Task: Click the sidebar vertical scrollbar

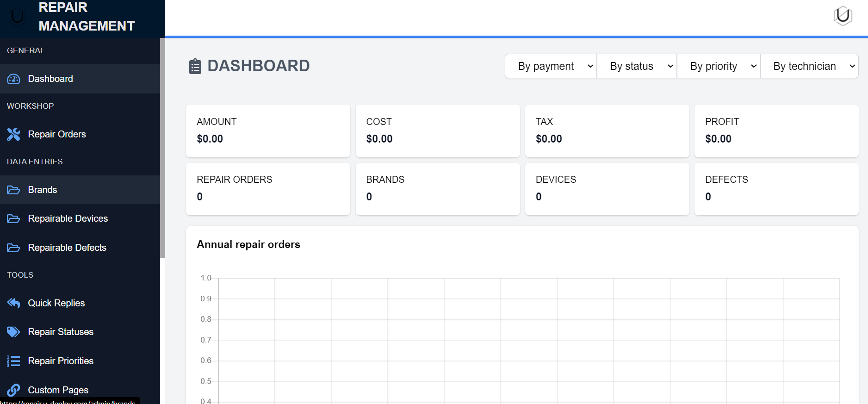Action: [162, 148]
